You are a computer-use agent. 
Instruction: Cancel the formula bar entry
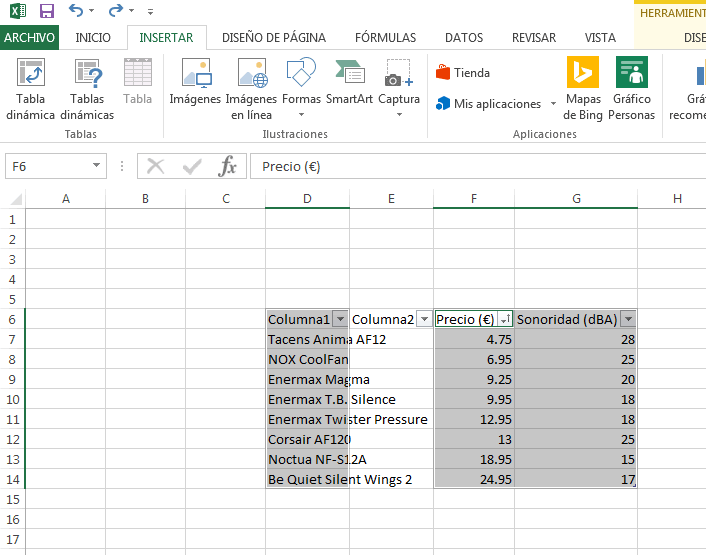click(156, 167)
